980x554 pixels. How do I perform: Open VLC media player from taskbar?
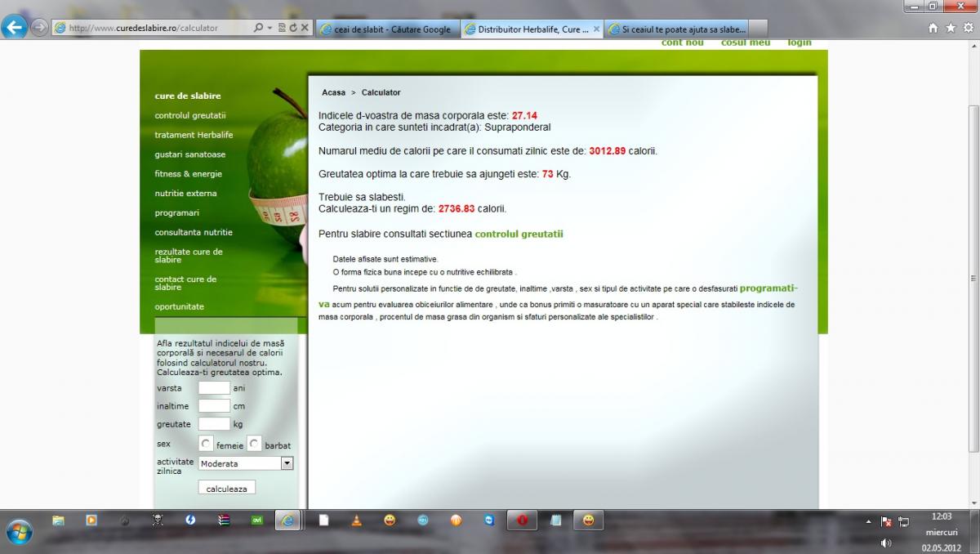pos(356,520)
